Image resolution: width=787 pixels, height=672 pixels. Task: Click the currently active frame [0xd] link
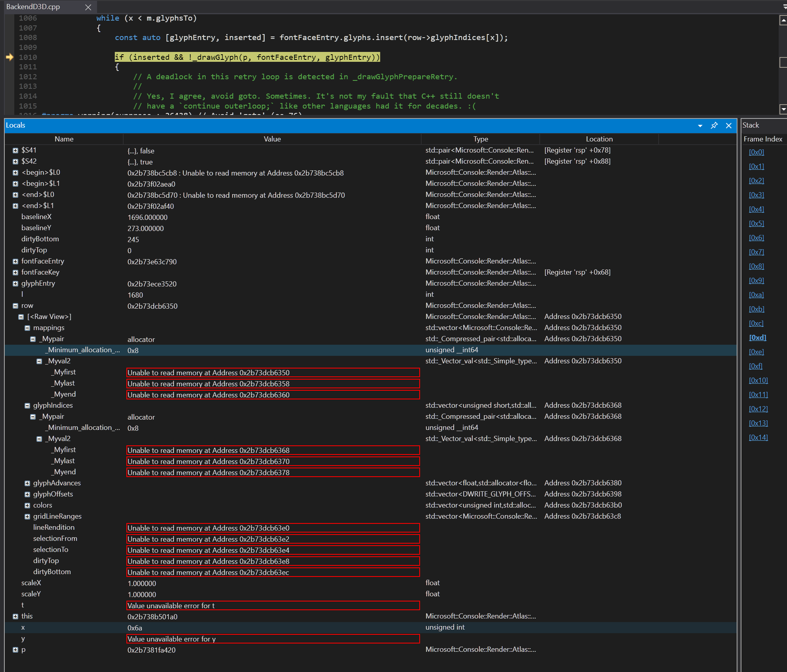tap(757, 337)
